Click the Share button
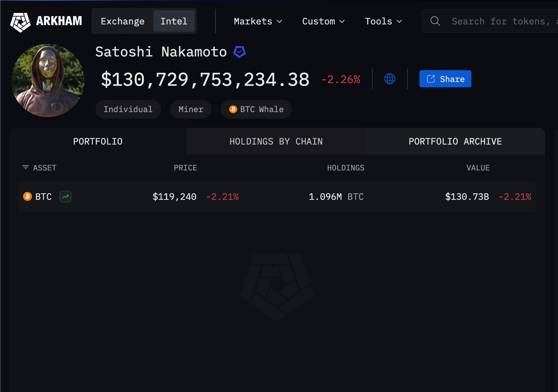 pyautogui.click(x=445, y=79)
